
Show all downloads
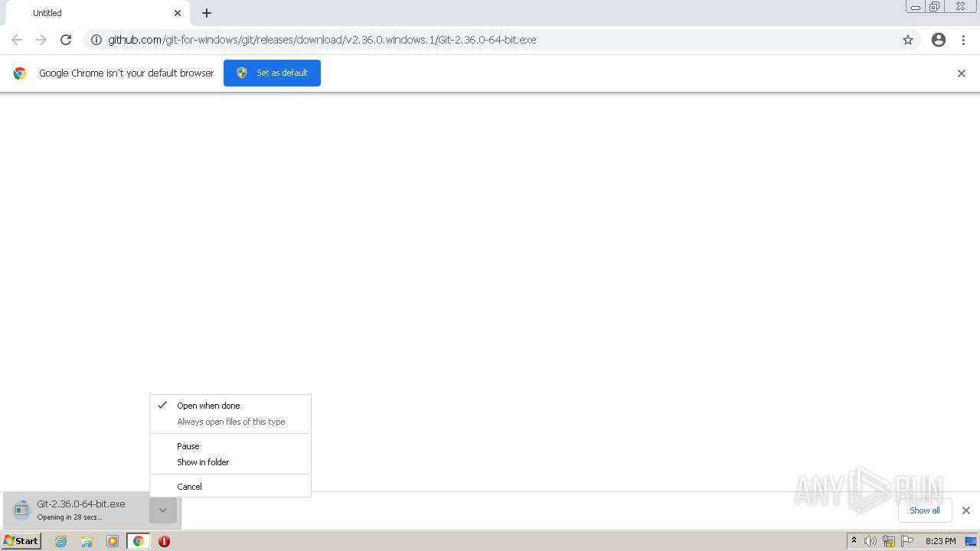[x=924, y=510]
